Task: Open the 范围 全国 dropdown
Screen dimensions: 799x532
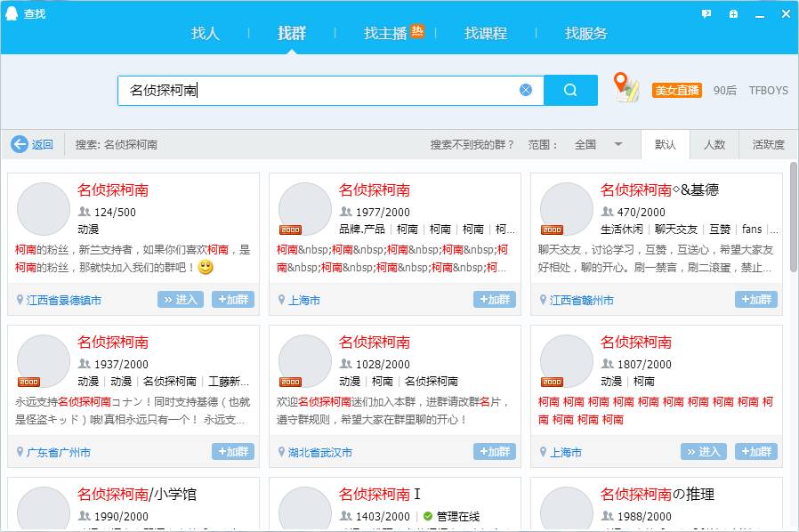Action: coord(598,145)
